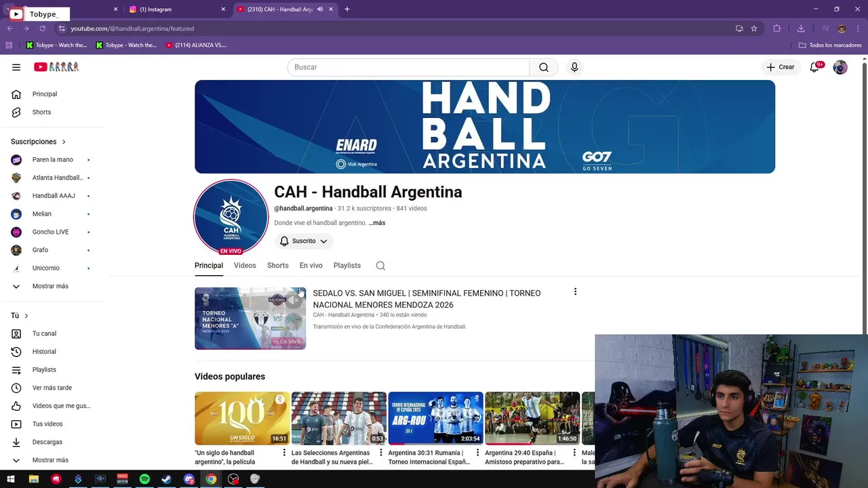Click the YouTube logo
This screenshot has height=488, width=868.
click(56, 67)
